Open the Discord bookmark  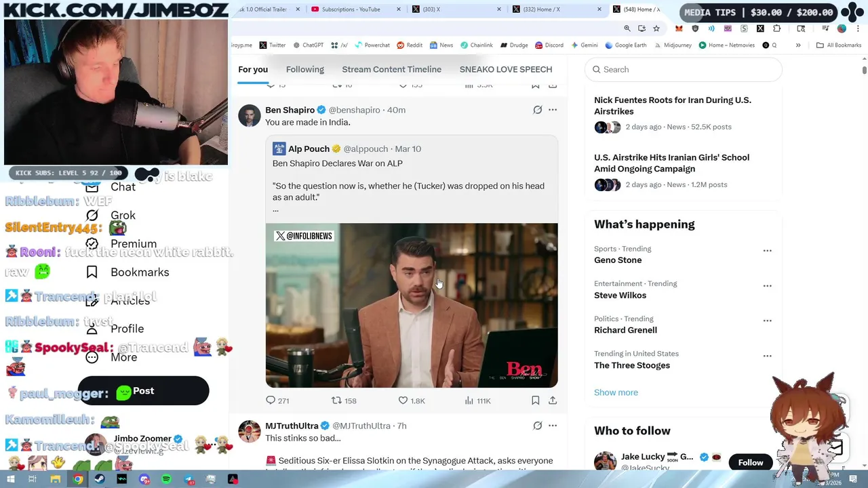549,45
